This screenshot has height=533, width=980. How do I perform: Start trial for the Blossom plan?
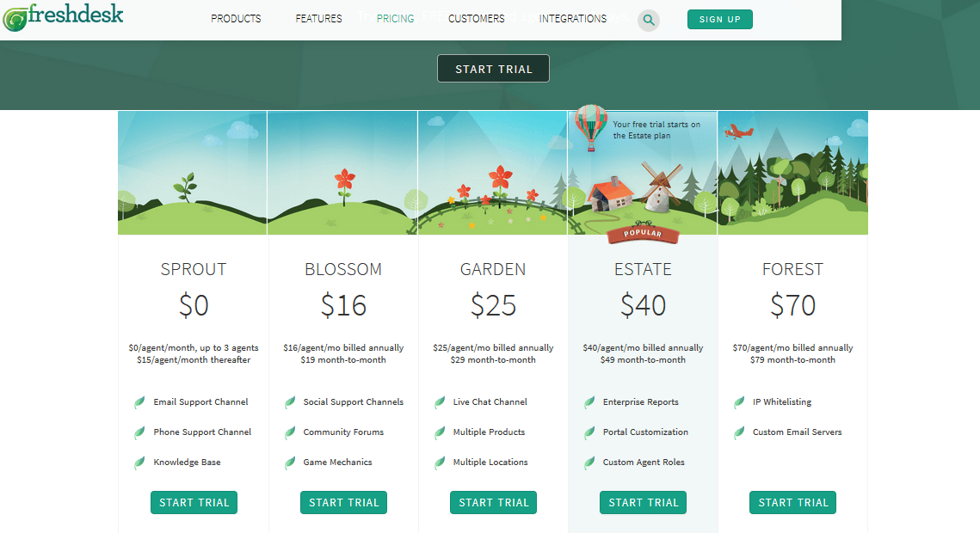344,502
